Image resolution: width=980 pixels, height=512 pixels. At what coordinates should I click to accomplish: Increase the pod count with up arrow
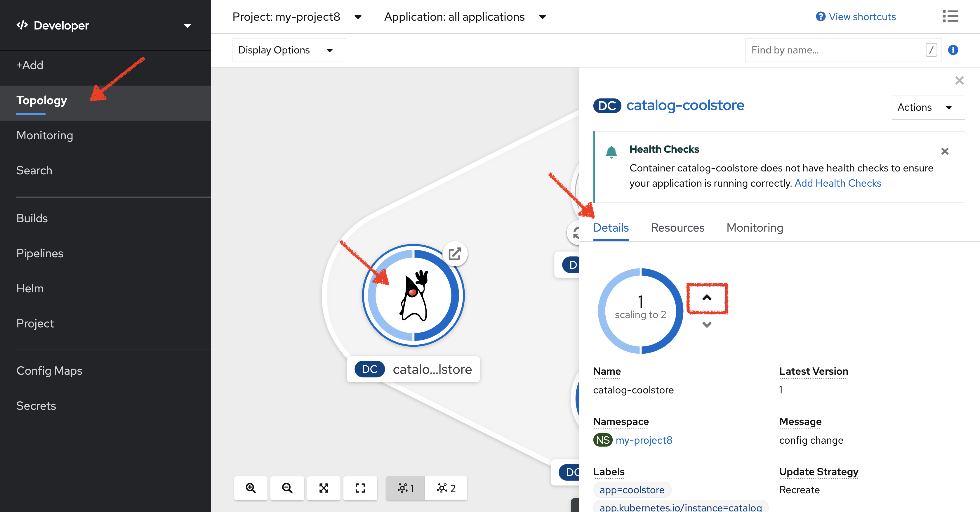pos(707,298)
